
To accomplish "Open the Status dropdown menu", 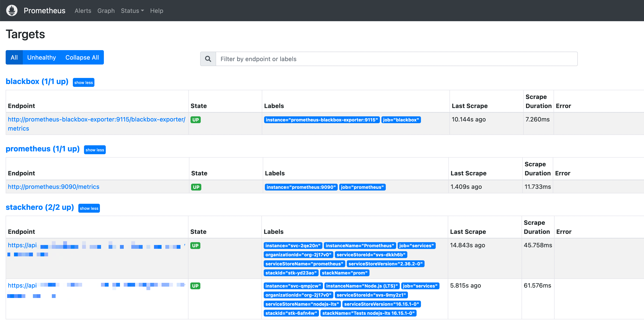I will (132, 11).
